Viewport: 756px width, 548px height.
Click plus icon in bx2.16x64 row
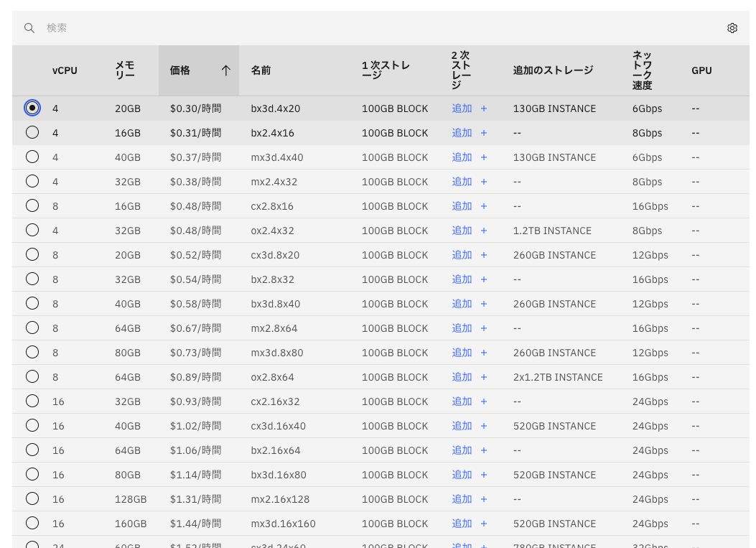point(484,450)
